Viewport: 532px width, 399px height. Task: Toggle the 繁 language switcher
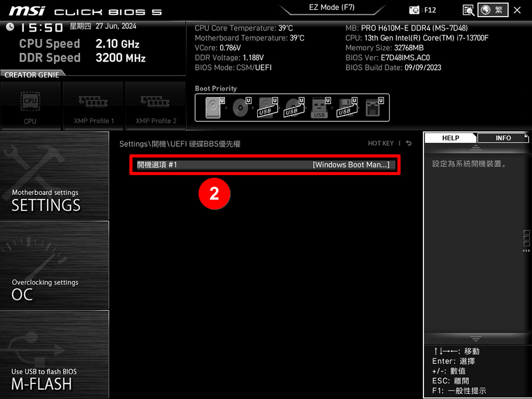tap(494, 9)
